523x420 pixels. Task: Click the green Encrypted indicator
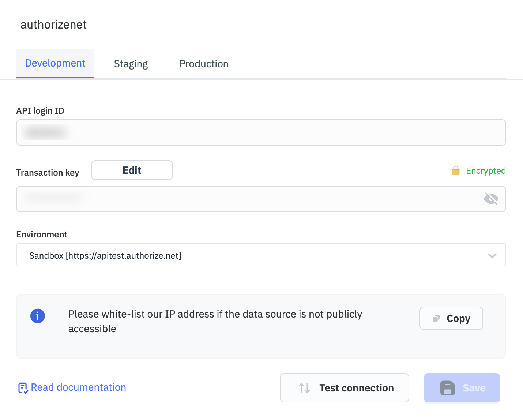(485, 170)
